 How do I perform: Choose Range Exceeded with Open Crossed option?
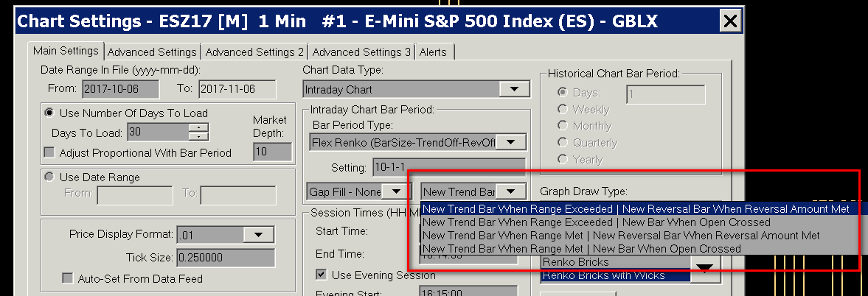[x=642, y=222]
